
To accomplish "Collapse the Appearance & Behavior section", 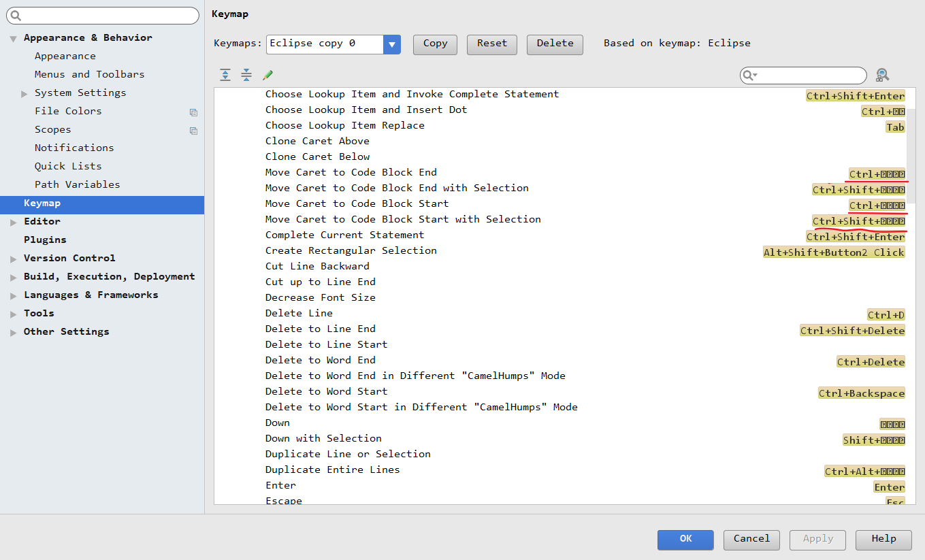I will pyautogui.click(x=13, y=39).
